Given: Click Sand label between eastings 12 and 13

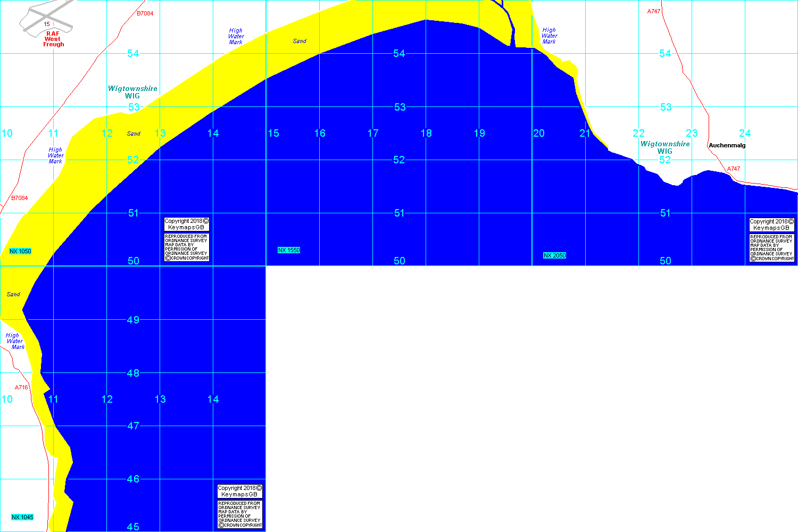Looking at the screenshot, I should (134, 134).
